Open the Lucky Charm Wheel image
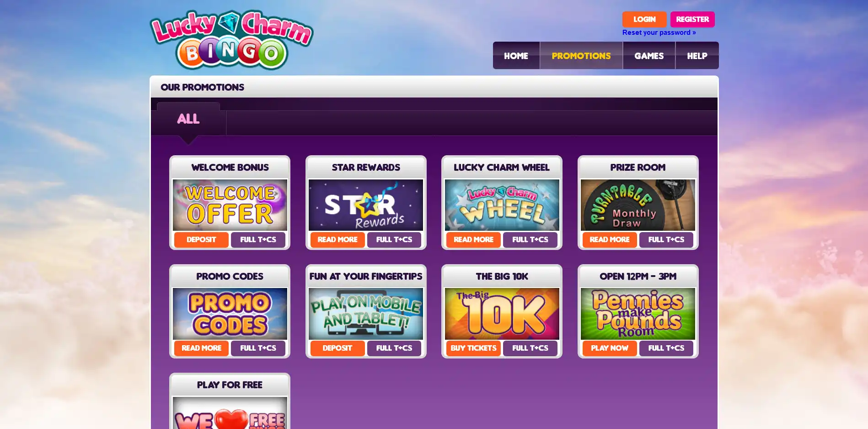 502,205
